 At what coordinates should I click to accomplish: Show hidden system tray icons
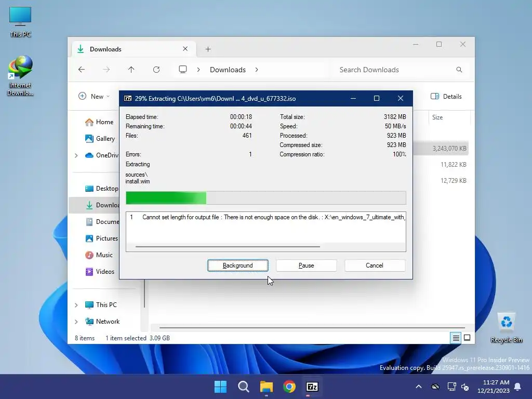pyautogui.click(x=419, y=387)
